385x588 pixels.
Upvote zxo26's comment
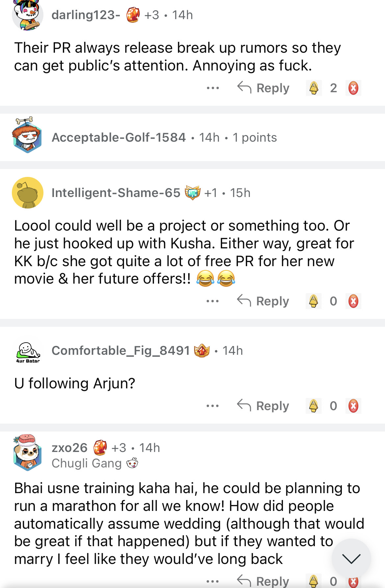[x=314, y=581]
